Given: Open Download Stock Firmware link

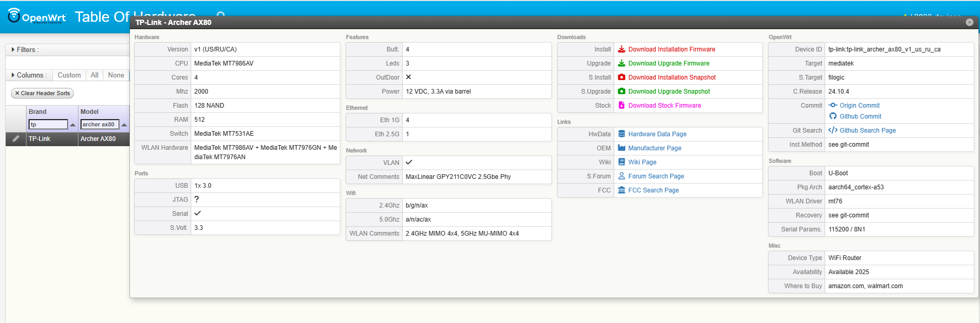Looking at the screenshot, I should tap(665, 106).
